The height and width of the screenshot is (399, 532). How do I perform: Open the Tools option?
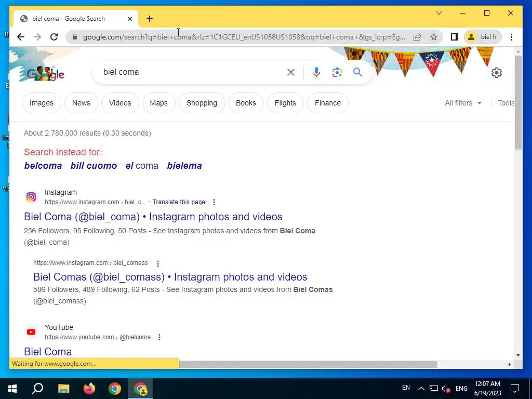[506, 103]
